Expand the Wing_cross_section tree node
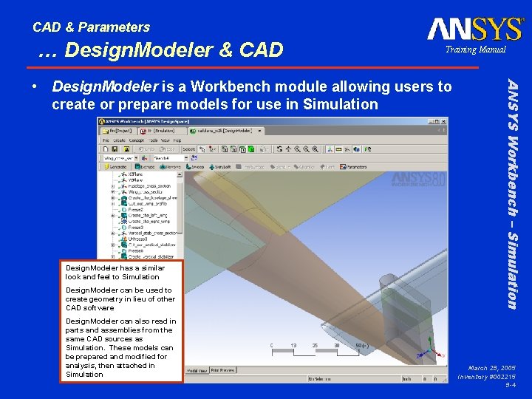 tap(112, 192)
